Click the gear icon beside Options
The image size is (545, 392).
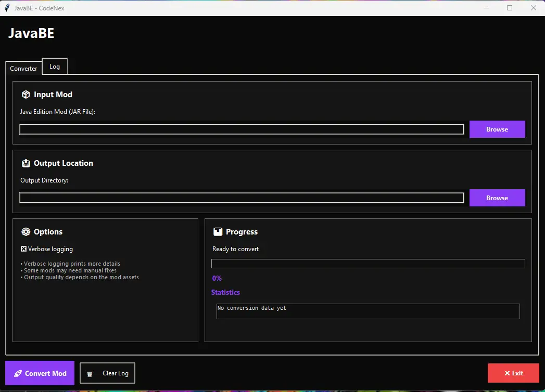26,232
